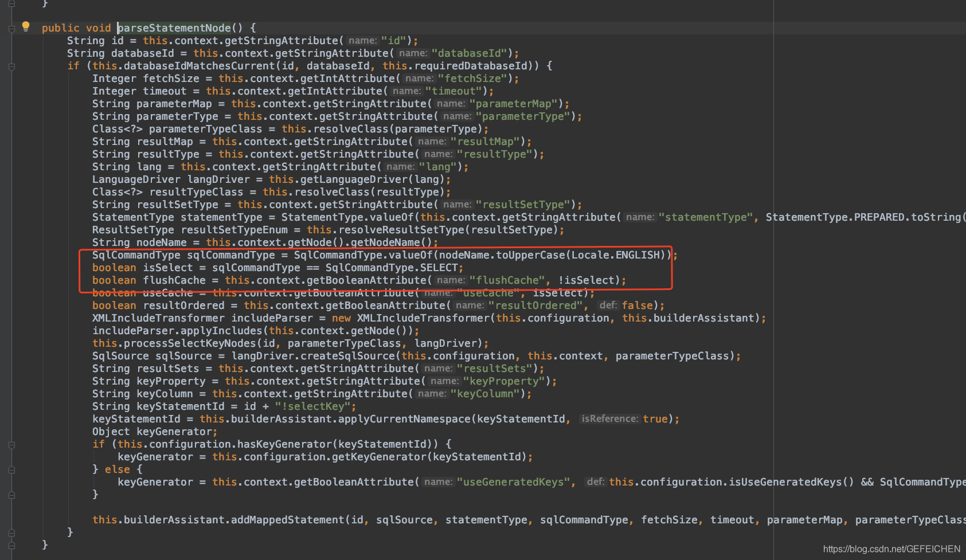Click the "Object keyGenerator;" declaration

click(x=155, y=432)
